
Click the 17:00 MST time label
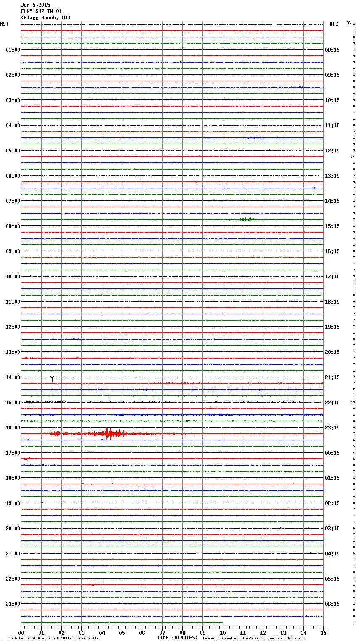click(x=13, y=453)
